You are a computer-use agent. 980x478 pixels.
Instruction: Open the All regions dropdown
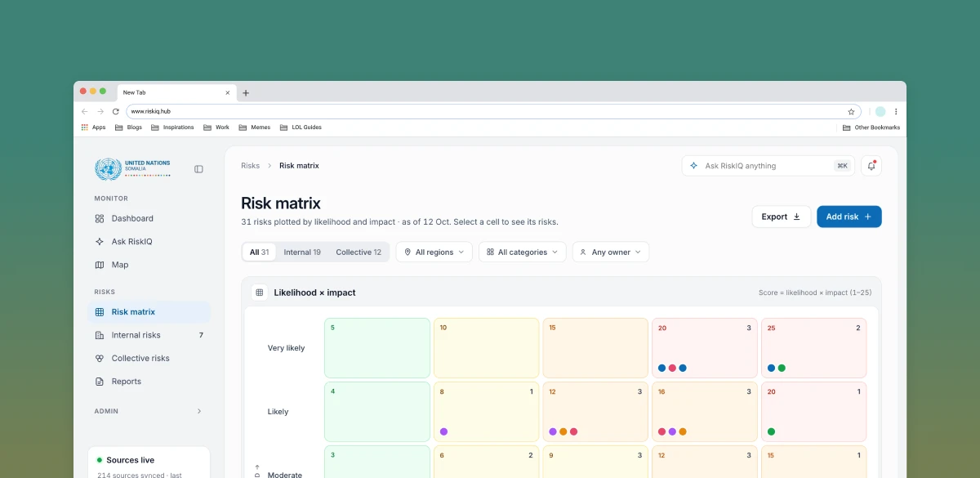tap(434, 252)
